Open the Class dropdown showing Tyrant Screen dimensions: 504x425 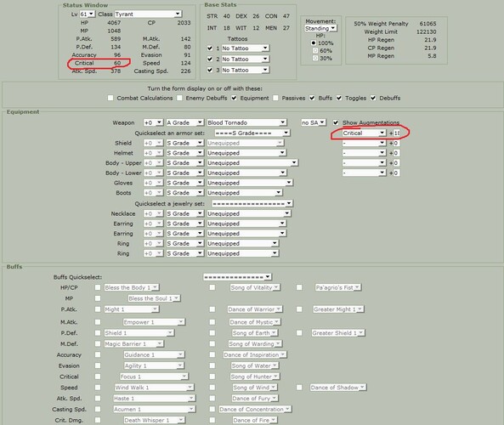[x=148, y=14]
